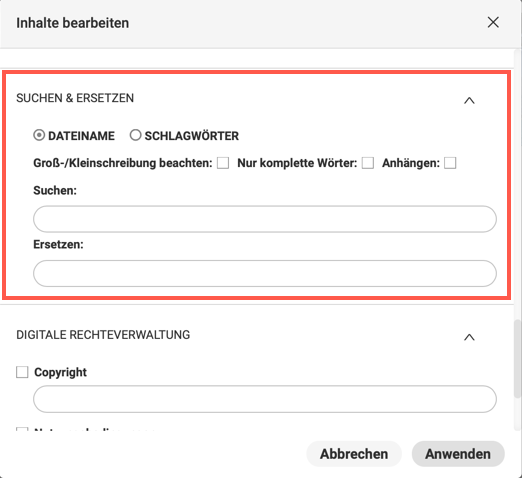Image resolution: width=522 pixels, height=478 pixels.
Task: Click the DIGITALE RECHTEVERWALTUNG section heading
Action: (103, 335)
